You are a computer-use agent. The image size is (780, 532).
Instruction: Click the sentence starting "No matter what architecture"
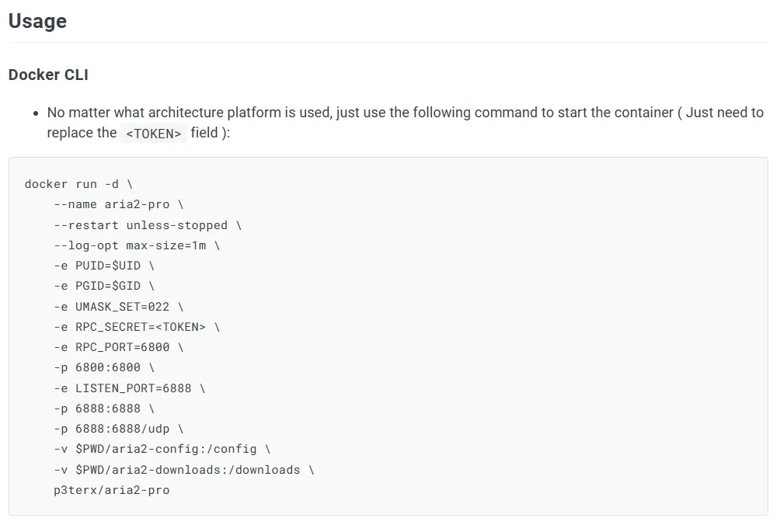[x=404, y=113]
